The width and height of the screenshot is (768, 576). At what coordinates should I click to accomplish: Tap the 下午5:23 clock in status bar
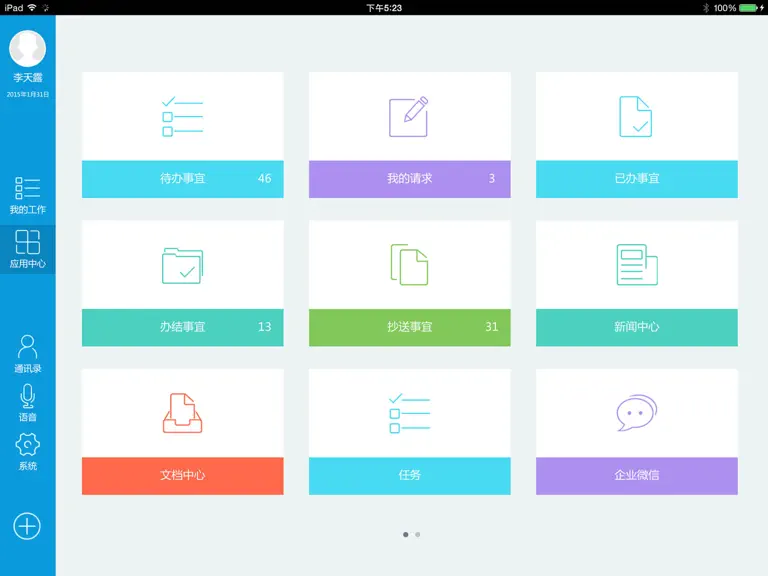(x=384, y=8)
